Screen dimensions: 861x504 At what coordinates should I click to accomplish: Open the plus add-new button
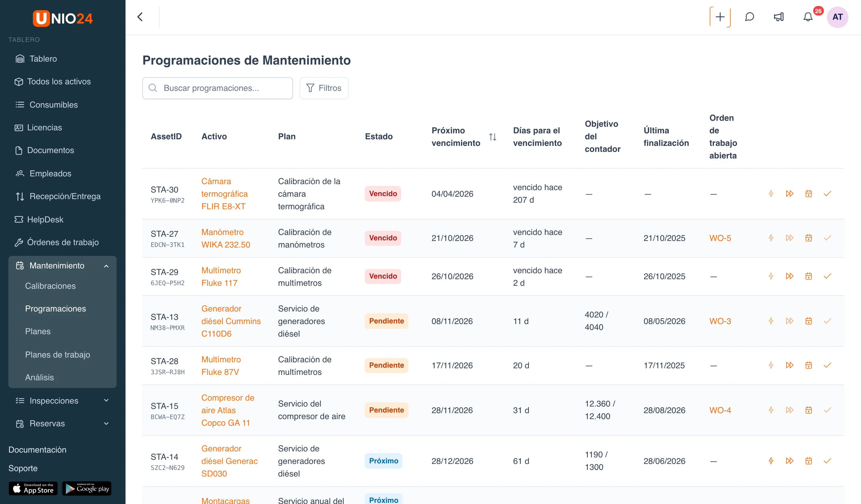pos(720,17)
